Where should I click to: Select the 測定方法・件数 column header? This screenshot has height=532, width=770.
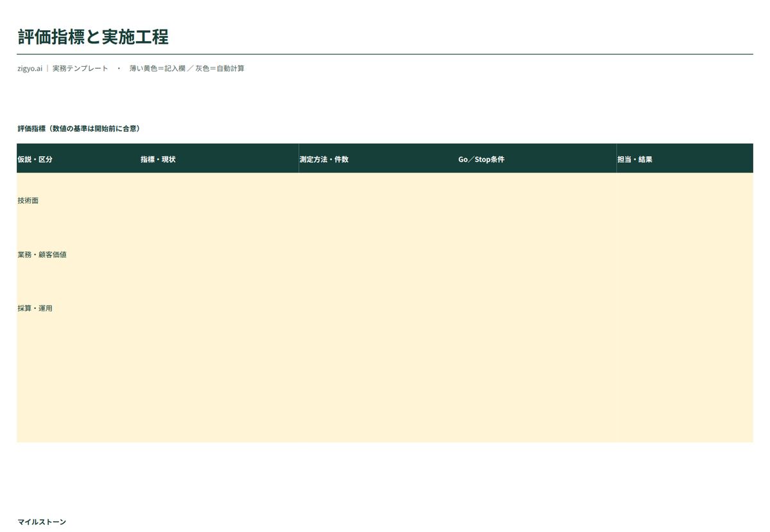pyautogui.click(x=378, y=159)
